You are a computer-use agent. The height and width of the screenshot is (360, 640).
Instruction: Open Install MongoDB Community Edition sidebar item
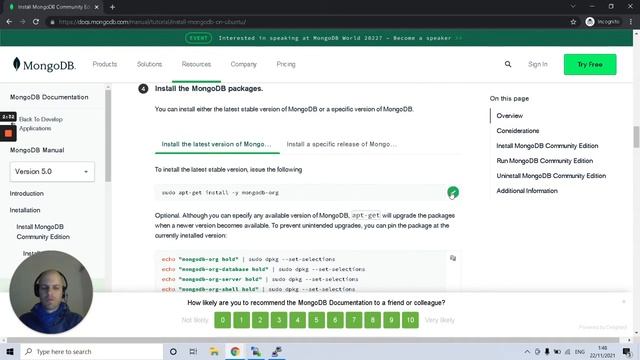pyautogui.click(x=43, y=231)
